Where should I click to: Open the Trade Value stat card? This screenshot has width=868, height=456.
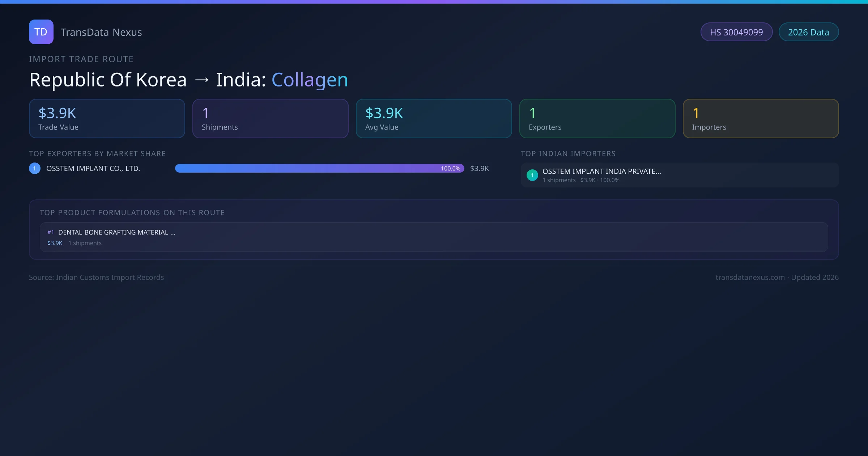click(x=107, y=118)
